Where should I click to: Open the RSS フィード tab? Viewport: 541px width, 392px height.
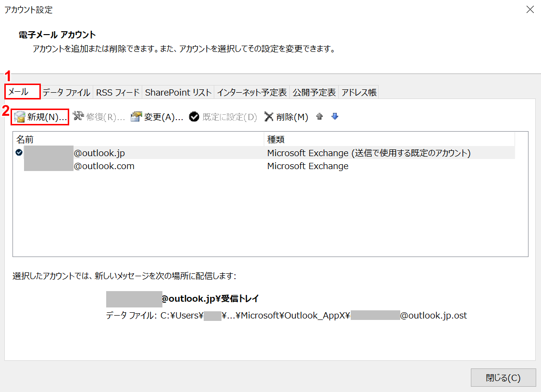point(118,93)
